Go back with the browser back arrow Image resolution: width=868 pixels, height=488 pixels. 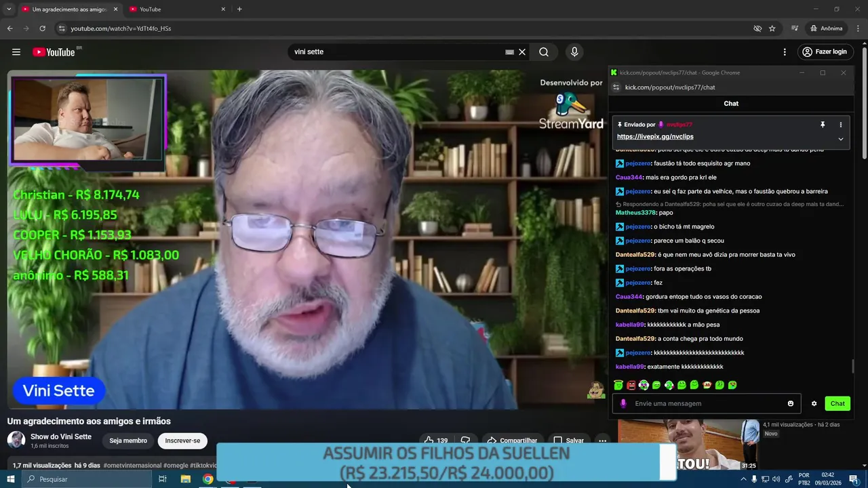point(9,28)
